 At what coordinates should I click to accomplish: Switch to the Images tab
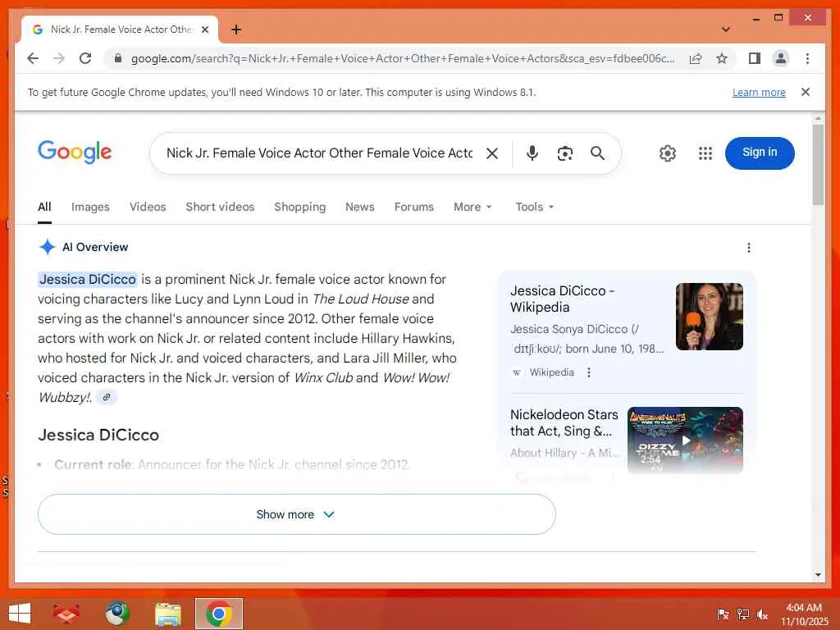coord(90,207)
